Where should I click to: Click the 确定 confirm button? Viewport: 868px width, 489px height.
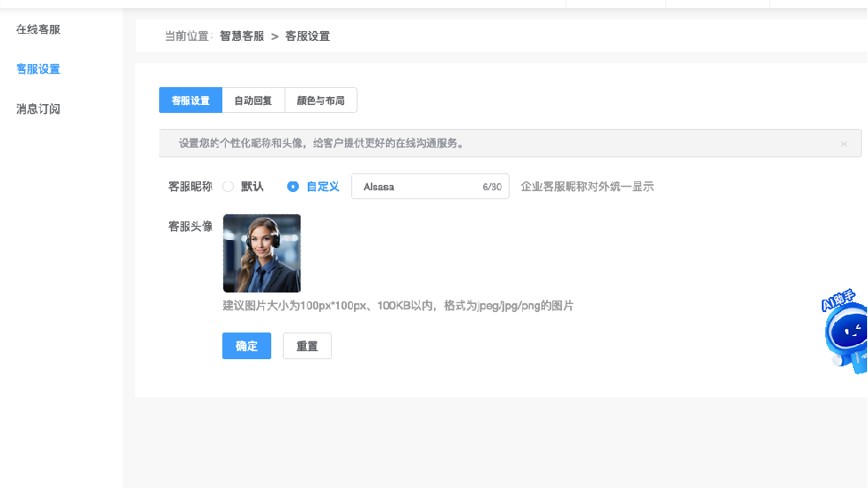click(247, 346)
